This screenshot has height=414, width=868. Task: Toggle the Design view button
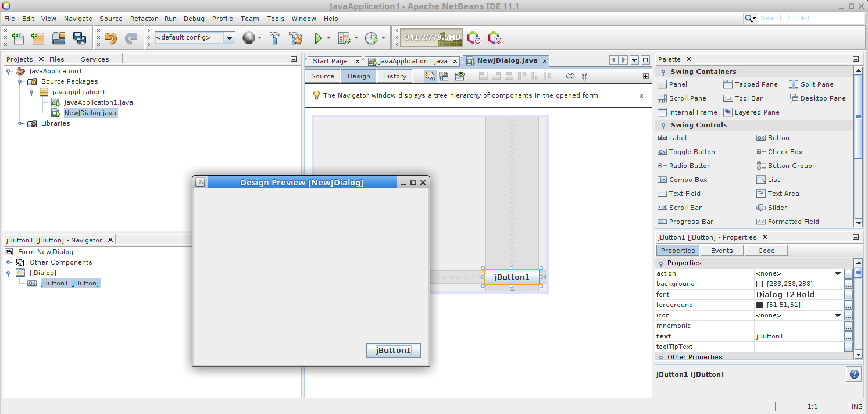click(x=359, y=76)
